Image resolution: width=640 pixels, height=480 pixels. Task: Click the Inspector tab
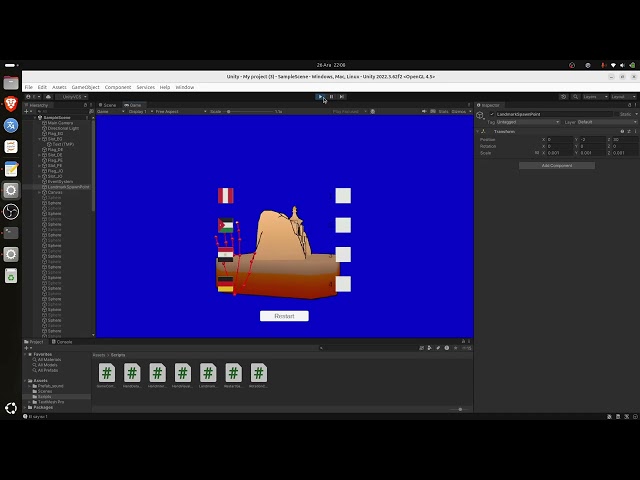tap(489, 105)
